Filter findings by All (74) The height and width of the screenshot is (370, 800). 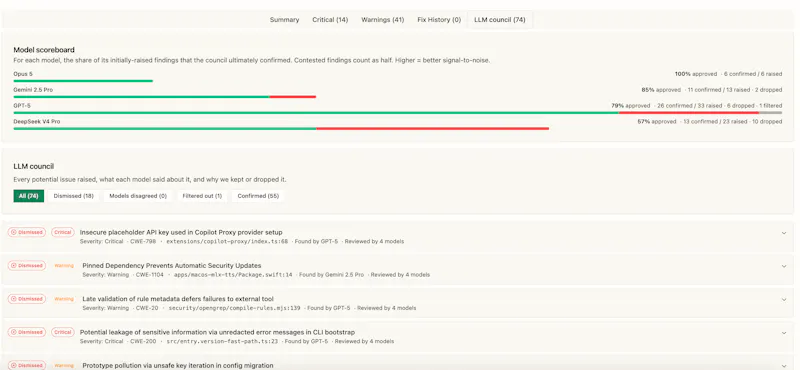(x=29, y=196)
